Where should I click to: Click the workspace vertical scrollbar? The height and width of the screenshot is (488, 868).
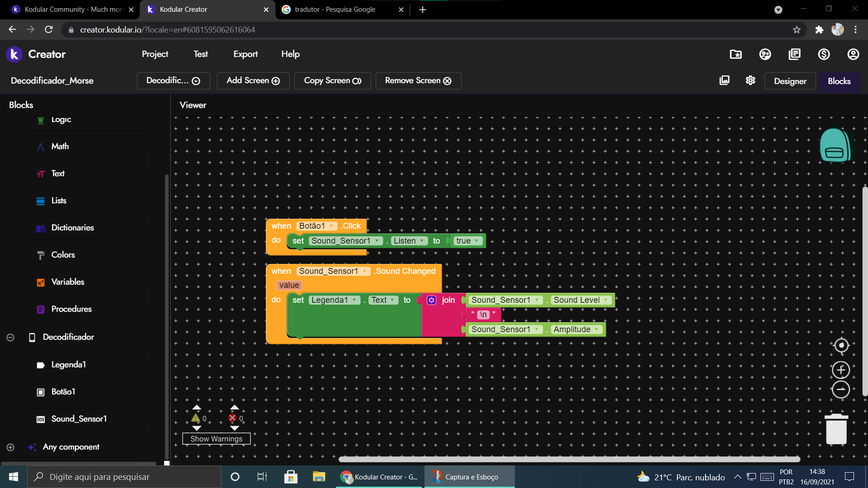pos(865,291)
